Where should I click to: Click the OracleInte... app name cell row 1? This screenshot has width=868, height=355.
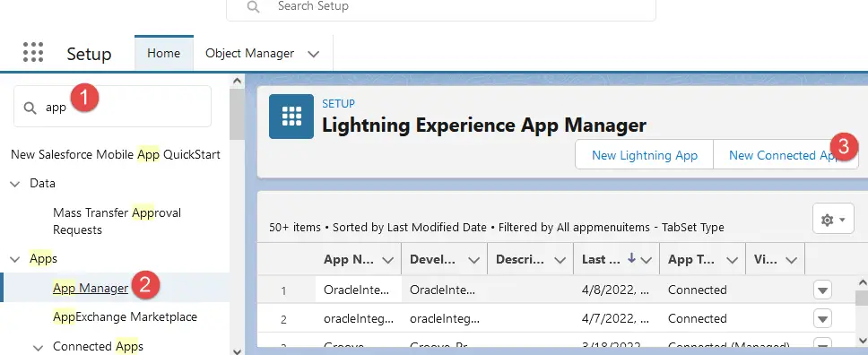click(x=359, y=290)
